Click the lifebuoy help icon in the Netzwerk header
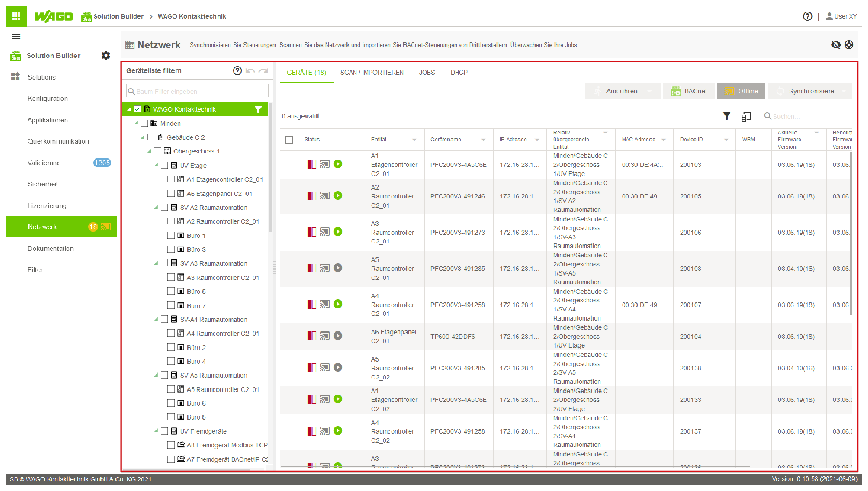The width and height of the screenshot is (868, 491). tap(849, 45)
